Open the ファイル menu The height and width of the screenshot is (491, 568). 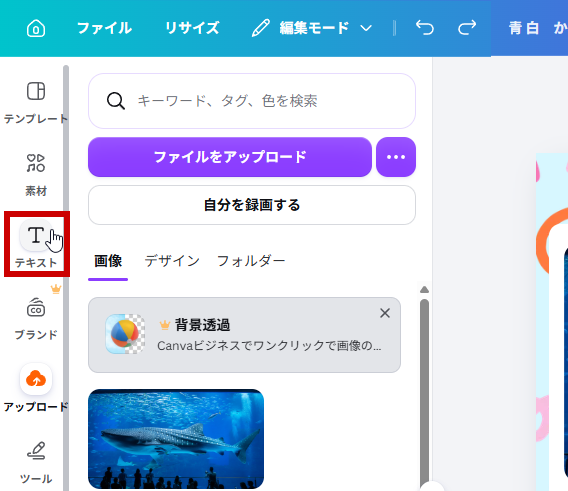coord(105,28)
